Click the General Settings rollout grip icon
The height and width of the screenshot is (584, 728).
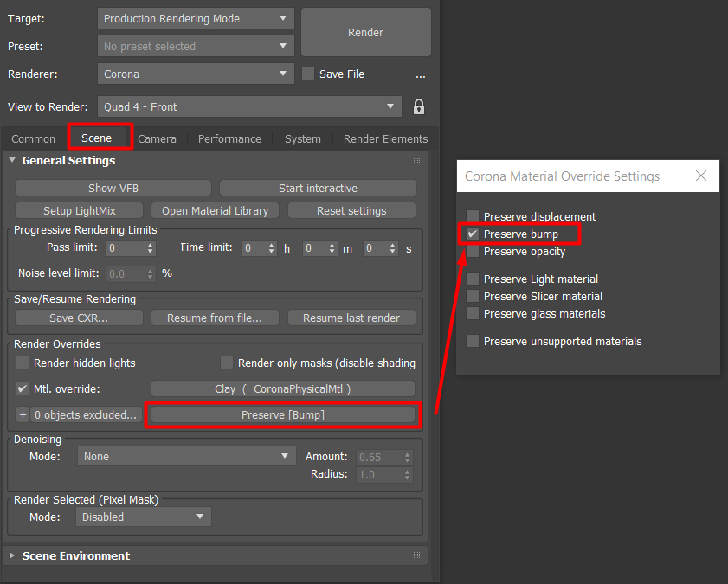click(416, 160)
